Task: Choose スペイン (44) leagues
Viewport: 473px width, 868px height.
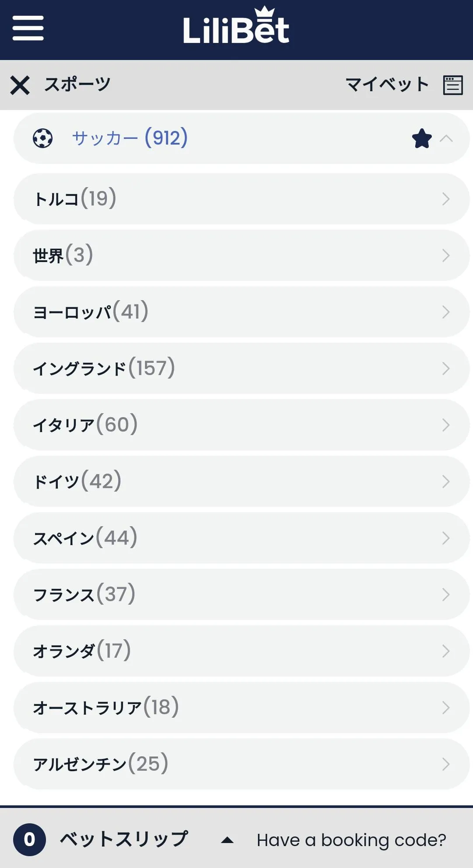Action: click(241, 538)
